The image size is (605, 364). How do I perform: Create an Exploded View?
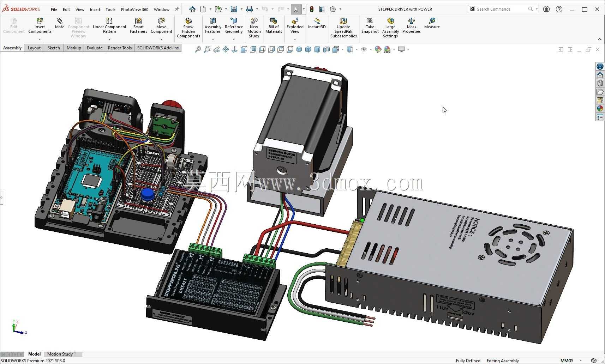pos(295,25)
